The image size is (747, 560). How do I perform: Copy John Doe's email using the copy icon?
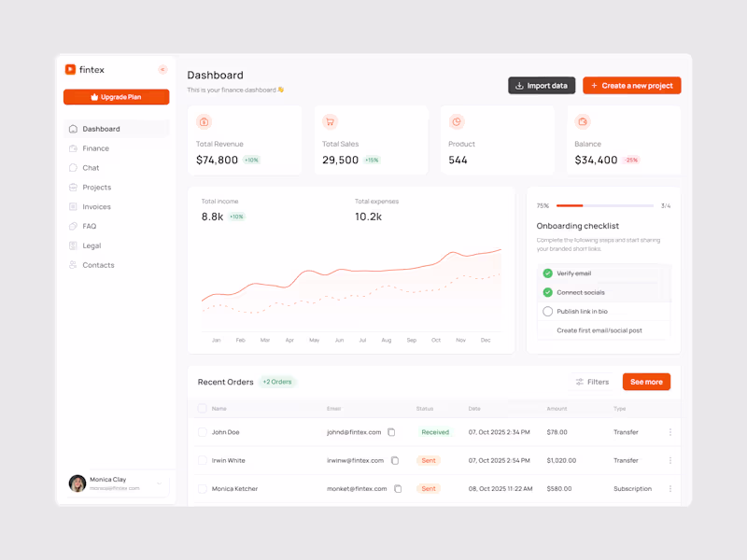click(x=391, y=432)
